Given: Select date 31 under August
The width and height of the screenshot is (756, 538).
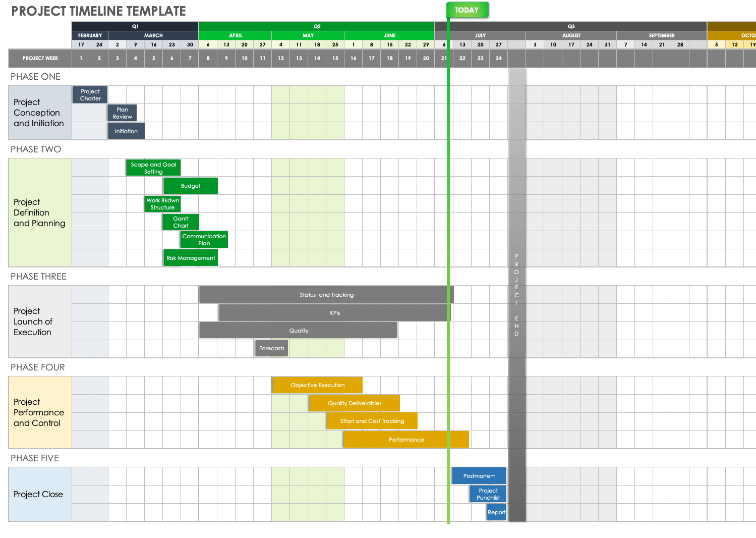Looking at the screenshot, I should click(608, 44).
